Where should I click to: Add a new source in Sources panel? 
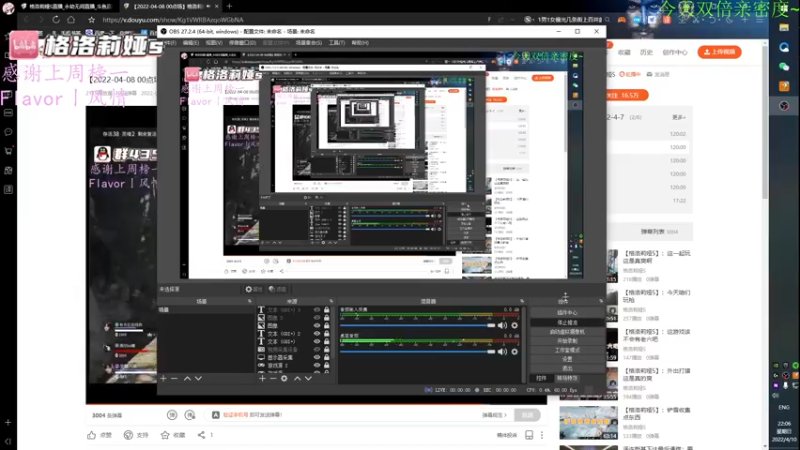coord(262,379)
